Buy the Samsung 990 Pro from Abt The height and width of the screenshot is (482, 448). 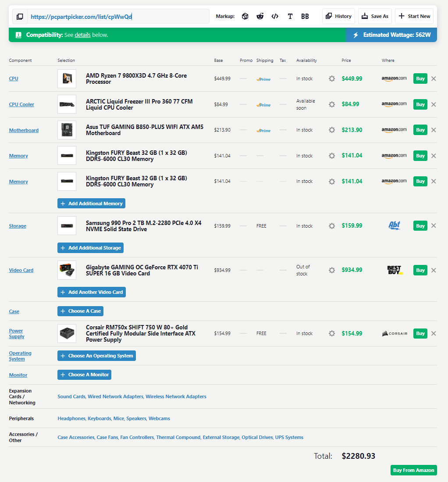click(420, 225)
